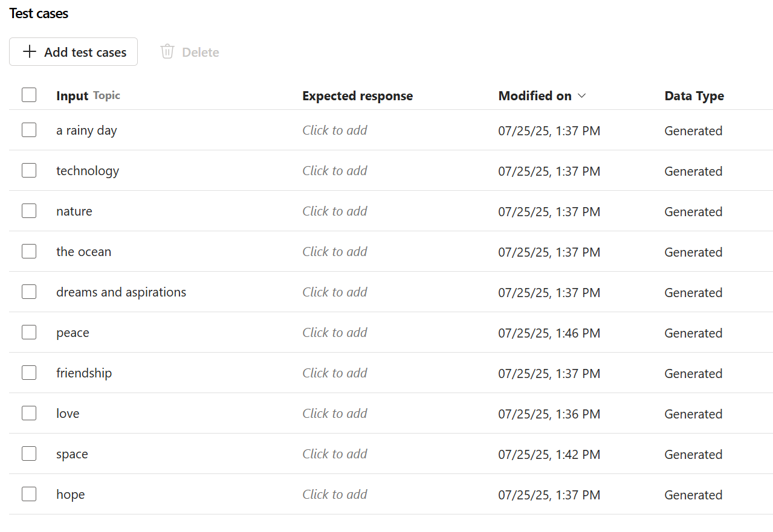Select the checkbox beside 'hope'

(x=28, y=493)
